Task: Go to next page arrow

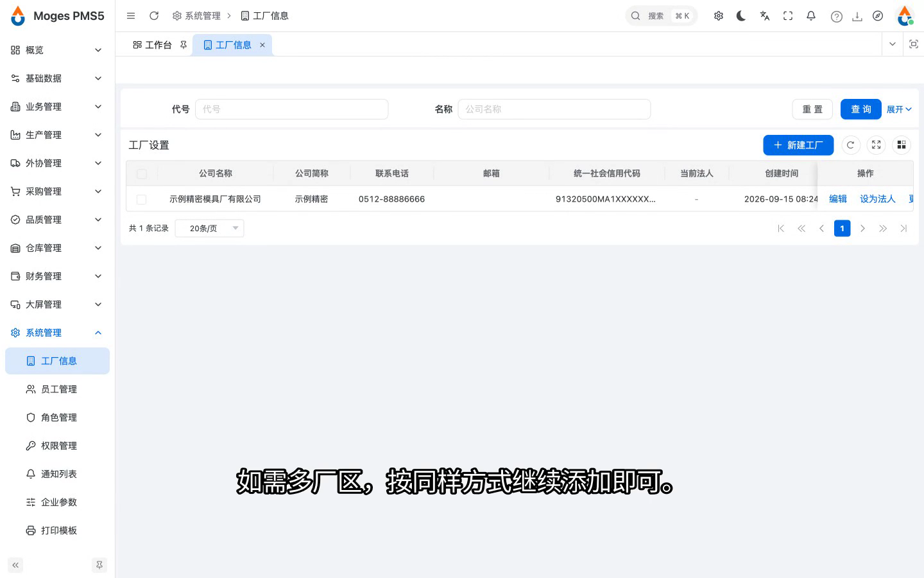Action: 863,229
